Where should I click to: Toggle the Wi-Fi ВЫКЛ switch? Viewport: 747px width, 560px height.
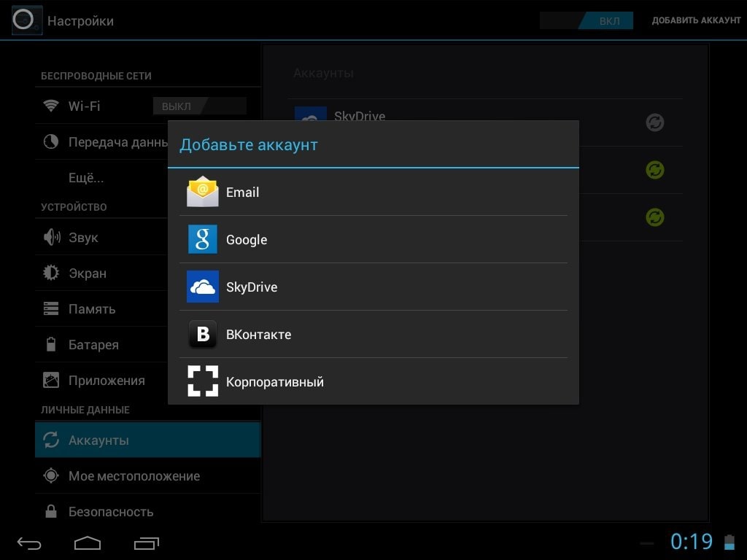pyautogui.click(x=199, y=106)
